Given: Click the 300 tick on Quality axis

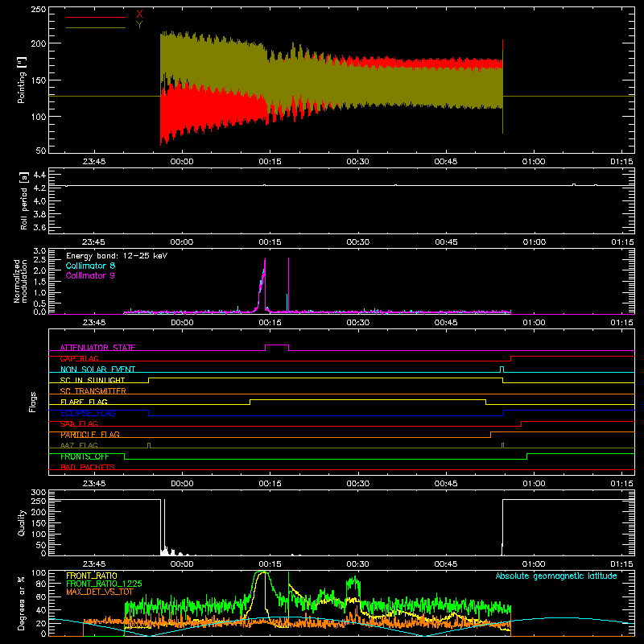Looking at the screenshot, I should [39, 493].
